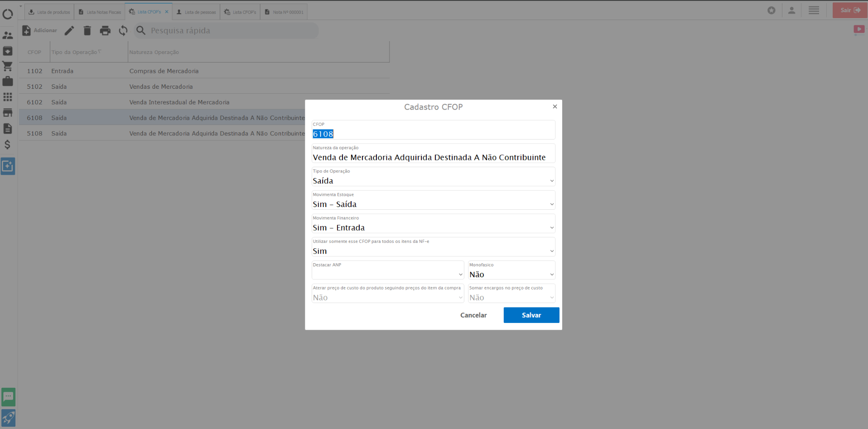The width and height of the screenshot is (868, 429).
Task: Click the Salvar button
Action: (531, 315)
